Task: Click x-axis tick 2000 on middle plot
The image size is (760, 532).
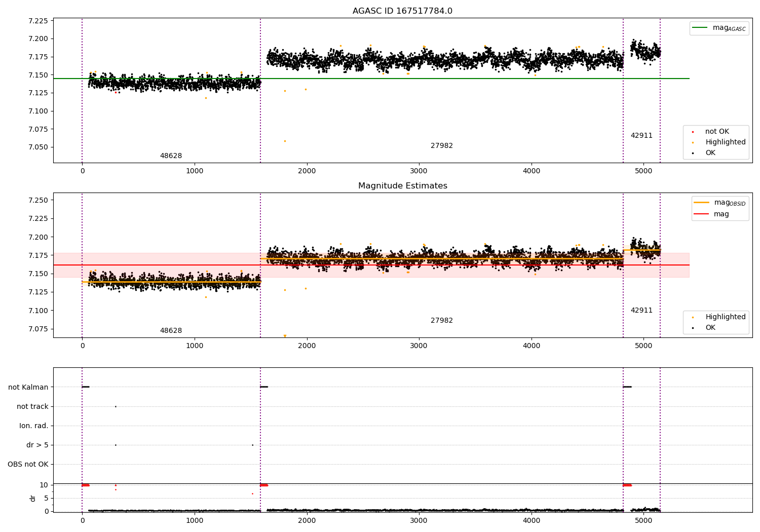Action: [307, 346]
